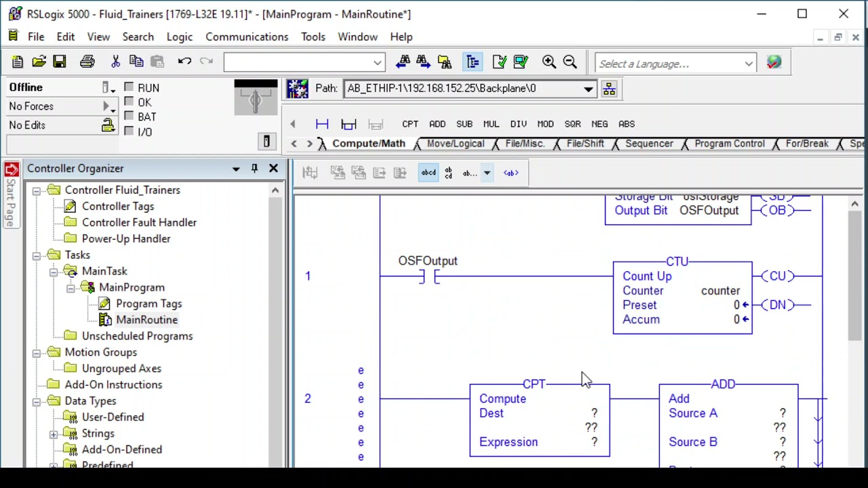Screen dimensions: 868x488
Task: Select Controller Tags in the organizer tree
Action: (118, 206)
